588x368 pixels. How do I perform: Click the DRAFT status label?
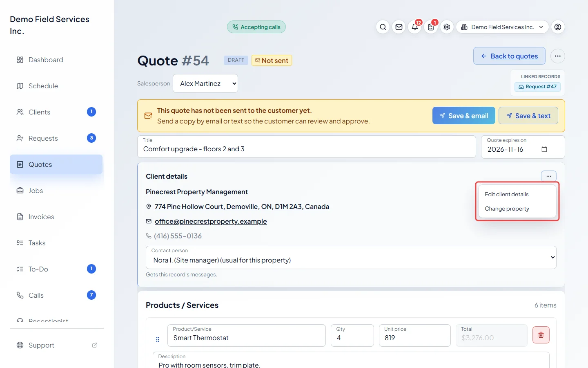pos(236,60)
